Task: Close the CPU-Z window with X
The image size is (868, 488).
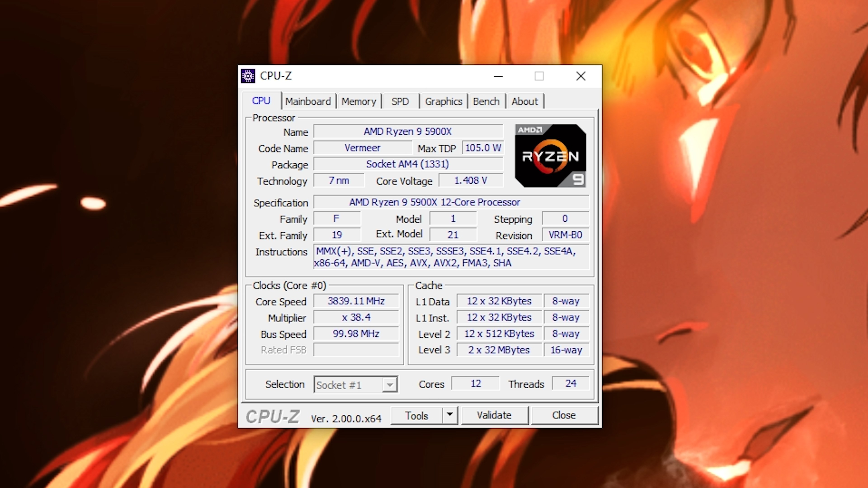Action: pos(581,76)
